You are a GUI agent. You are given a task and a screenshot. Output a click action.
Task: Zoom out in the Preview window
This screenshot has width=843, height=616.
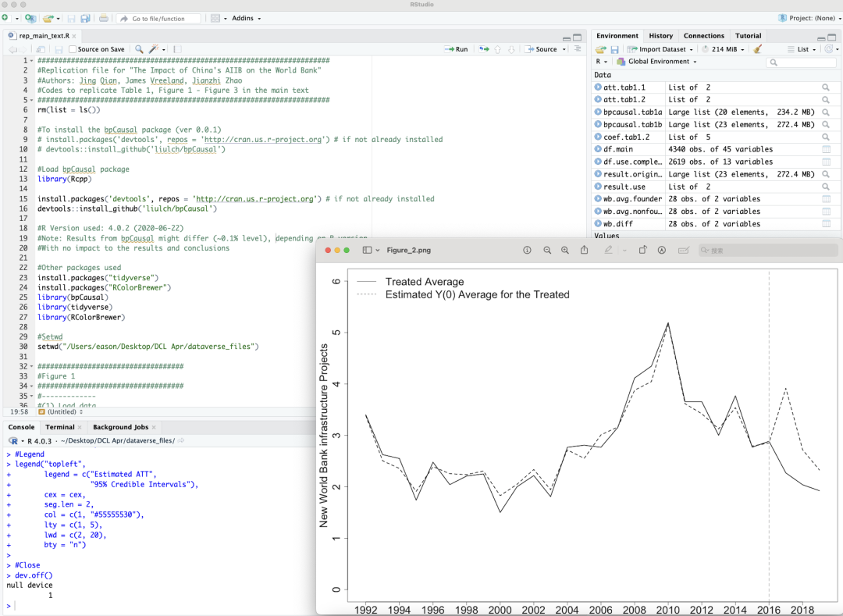click(546, 250)
